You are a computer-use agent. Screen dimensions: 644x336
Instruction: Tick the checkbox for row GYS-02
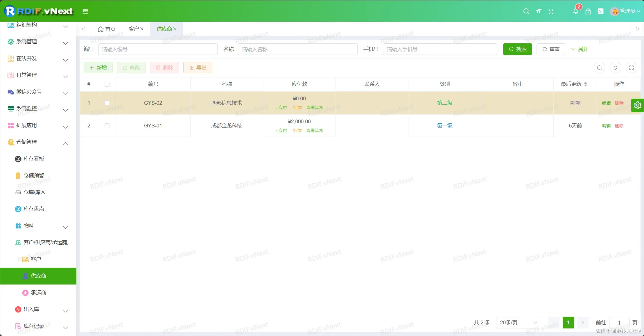tap(107, 103)
